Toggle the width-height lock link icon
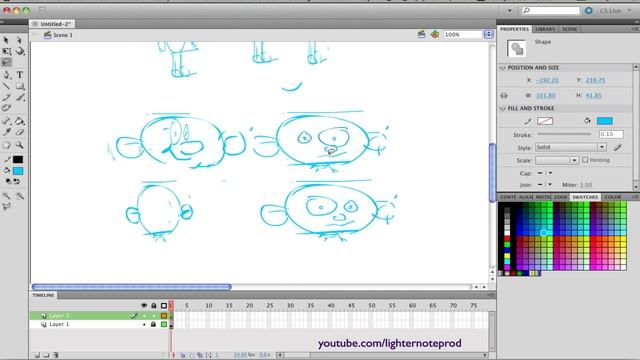 504,96
